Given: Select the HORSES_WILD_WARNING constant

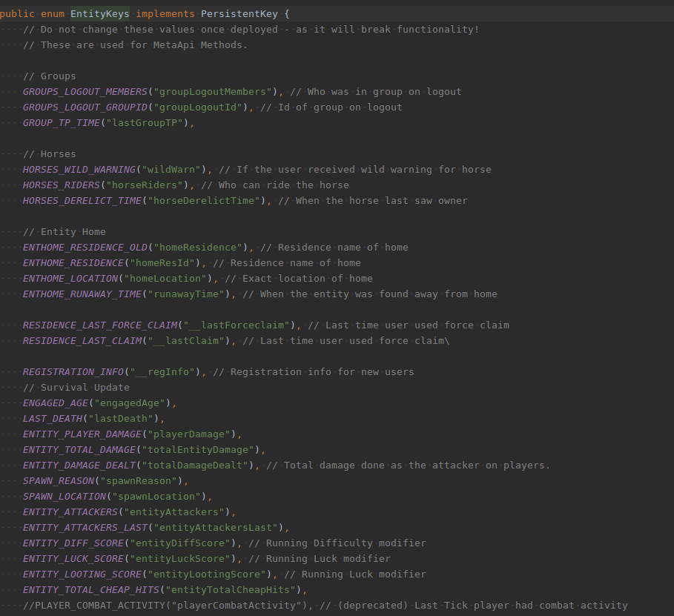Looking at the screenshot, I should tap(79, 169).
